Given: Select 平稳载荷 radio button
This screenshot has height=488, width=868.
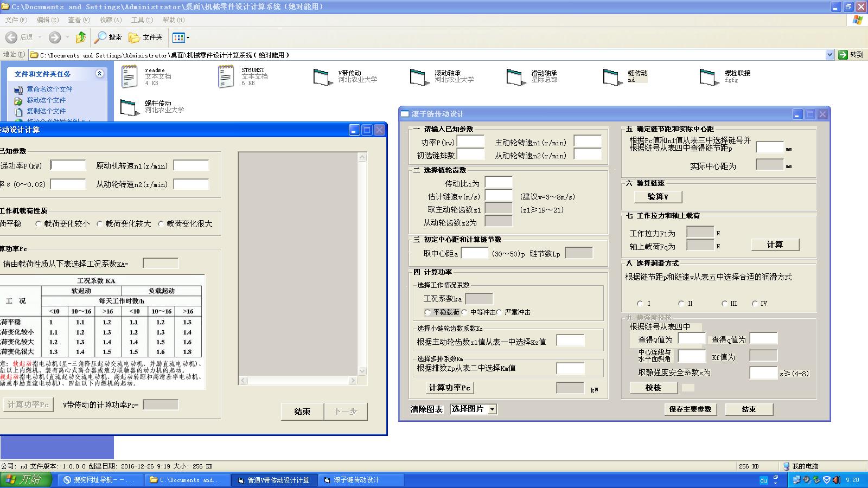Looking at the screenshot, I should 427,312.
